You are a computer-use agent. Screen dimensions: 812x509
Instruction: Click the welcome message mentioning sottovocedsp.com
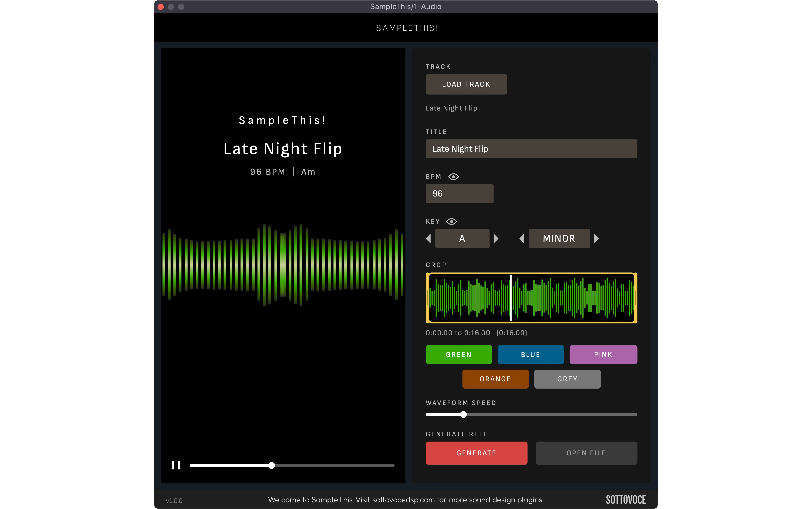[406, 500]
